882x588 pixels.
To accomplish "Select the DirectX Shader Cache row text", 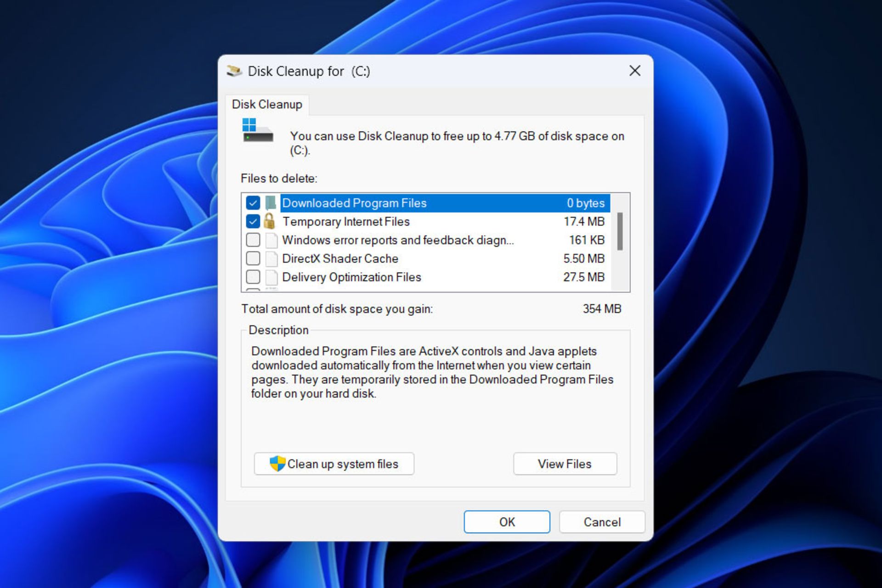I will pyautogui.click(x=340, y=258).
